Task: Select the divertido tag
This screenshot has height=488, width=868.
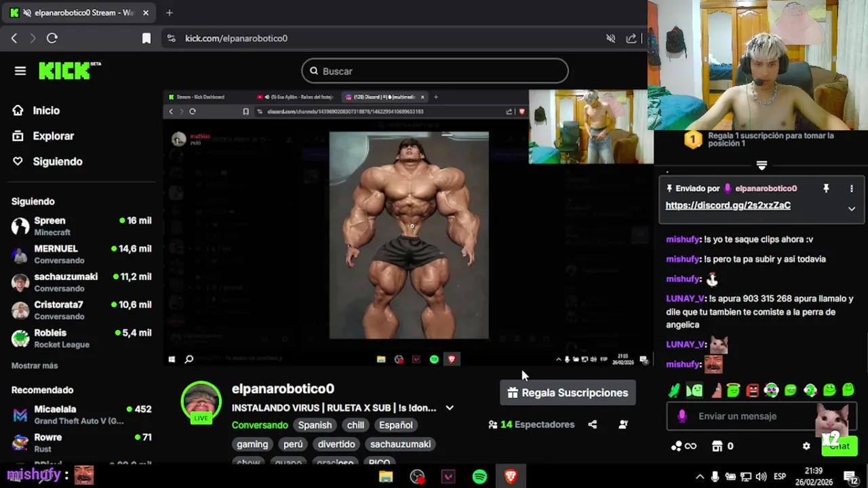Action: pyautogui.click(x=336, y=444)
